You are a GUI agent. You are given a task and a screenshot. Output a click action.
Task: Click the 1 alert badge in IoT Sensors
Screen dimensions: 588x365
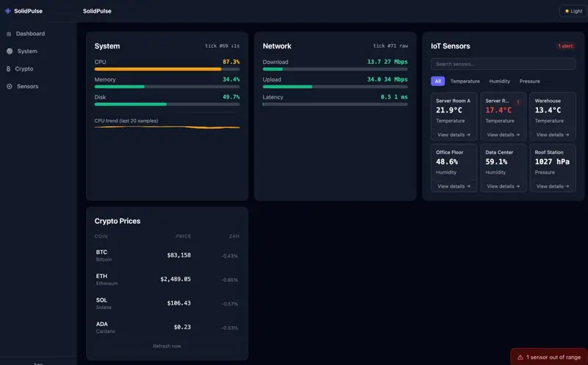coord(565,46)
